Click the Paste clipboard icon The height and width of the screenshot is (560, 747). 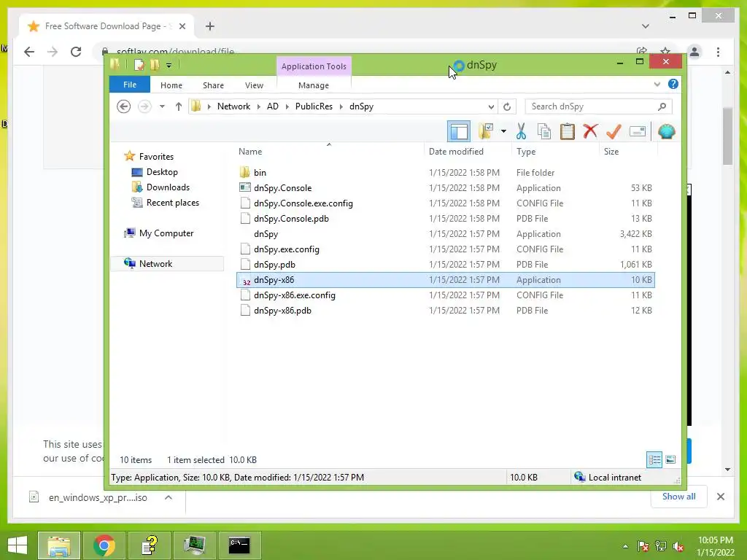567,131
